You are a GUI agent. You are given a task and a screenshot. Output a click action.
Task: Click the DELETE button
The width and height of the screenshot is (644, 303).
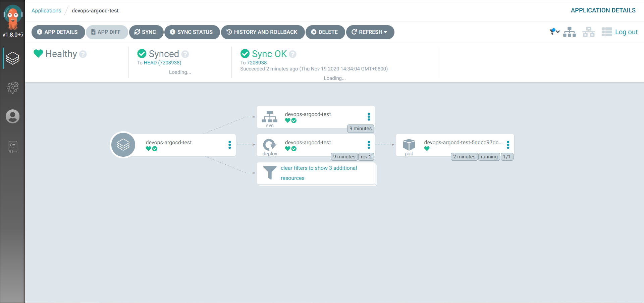click(325, 32)
